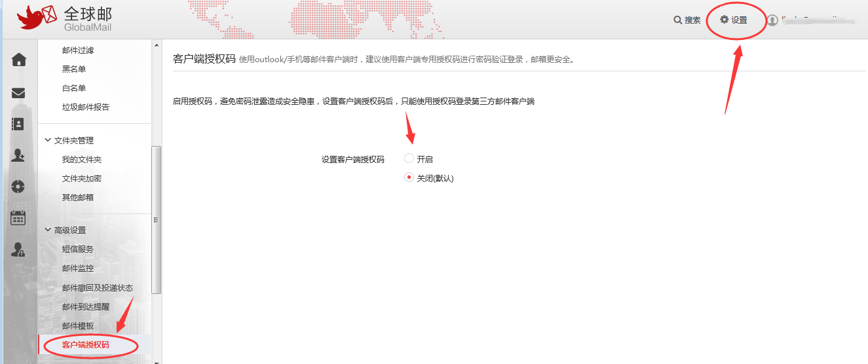Go to 黑名单 settings
The width and height of the screenshot is (868, 364).
click(x=74, y=69)
